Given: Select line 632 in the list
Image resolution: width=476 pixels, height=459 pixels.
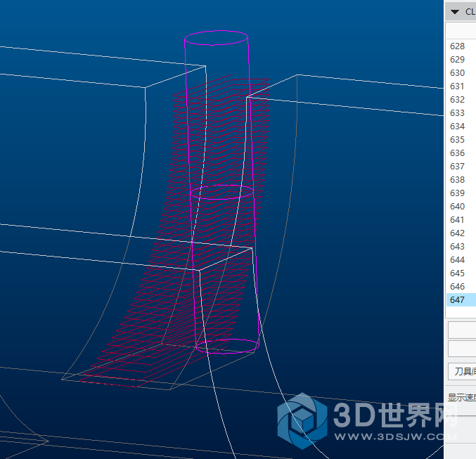Looking at the screenshot, I should point(461,100).
